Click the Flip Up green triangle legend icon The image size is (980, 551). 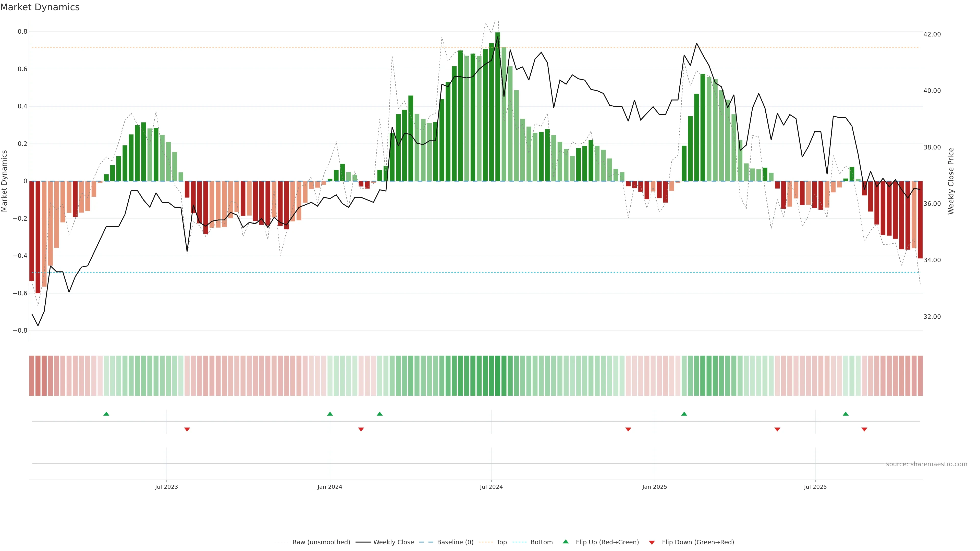(565, 542)
